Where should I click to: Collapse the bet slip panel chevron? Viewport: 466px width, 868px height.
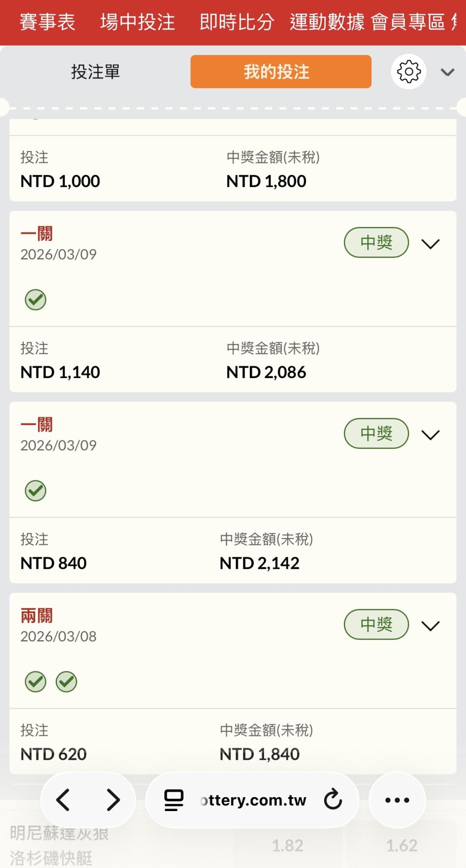pos(447,72)
